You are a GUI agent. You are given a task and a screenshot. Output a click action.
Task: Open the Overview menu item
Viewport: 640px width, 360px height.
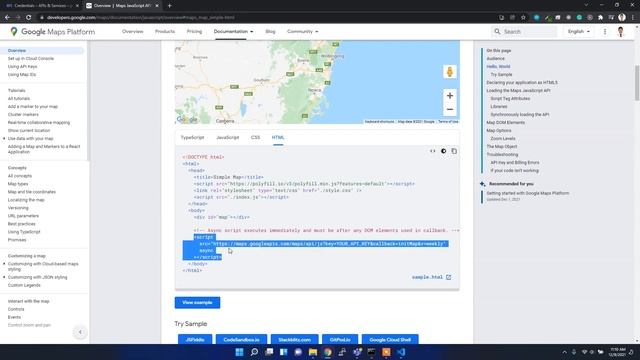[x=133, y=31]
